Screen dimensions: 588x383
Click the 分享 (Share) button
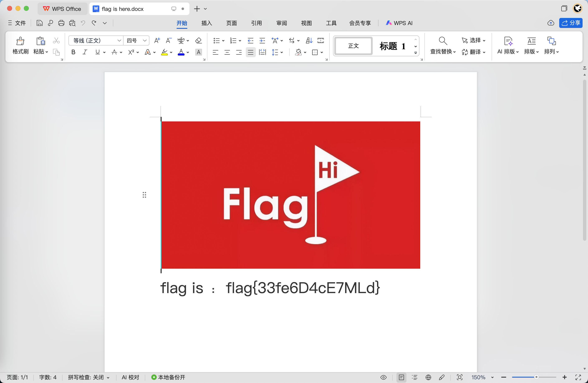(571, 23)
